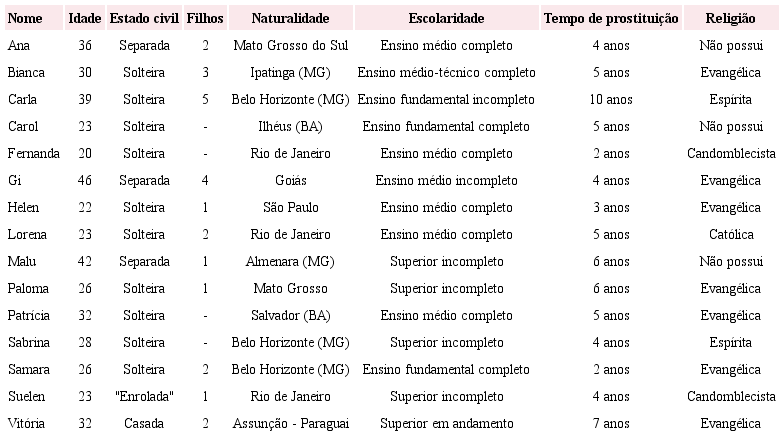Click the Assunção - Paraguai cell
Image resolution: width=784 pixels, height=440 pixels.
[290, 424]
